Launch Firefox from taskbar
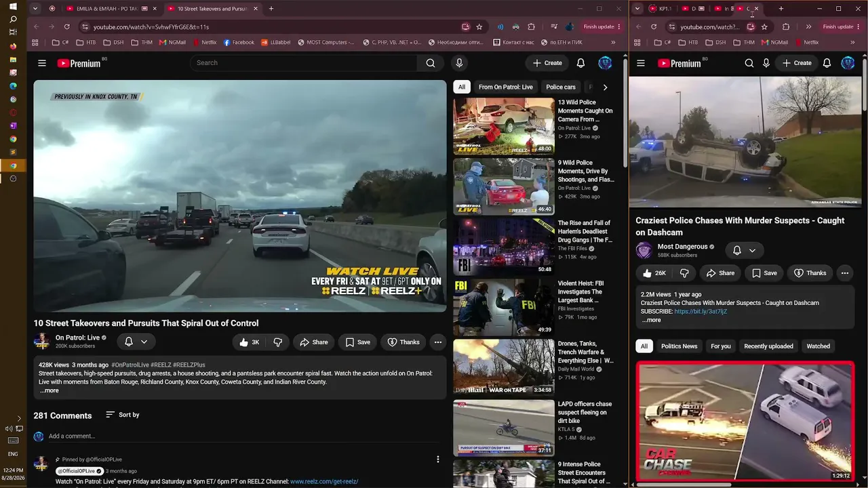 tap(13, 46)
